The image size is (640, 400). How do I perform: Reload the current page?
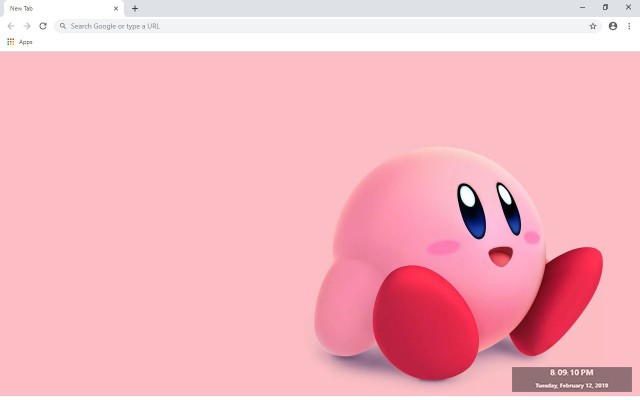(43, 26)
